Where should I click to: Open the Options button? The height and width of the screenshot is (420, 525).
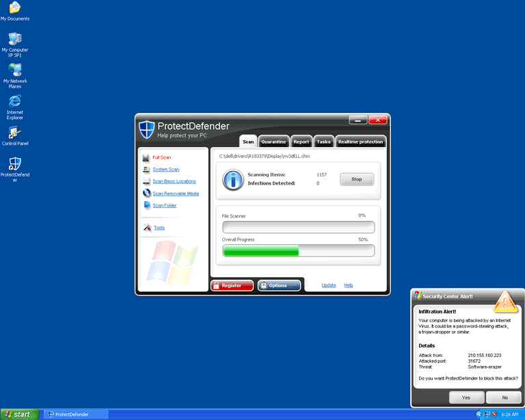point(279,285)
